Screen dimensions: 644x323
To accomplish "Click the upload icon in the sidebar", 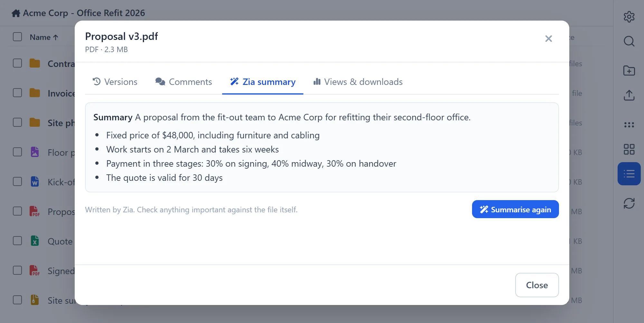I will (x=629, y=95).
